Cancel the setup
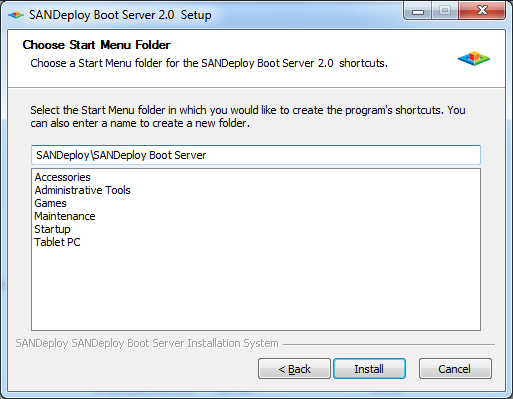This screenshot has height=399, width=513. (455, 369)
